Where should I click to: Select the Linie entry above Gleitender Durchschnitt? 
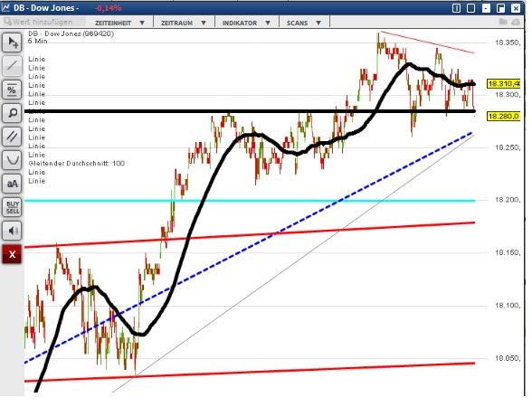click(x=36, y=155)
